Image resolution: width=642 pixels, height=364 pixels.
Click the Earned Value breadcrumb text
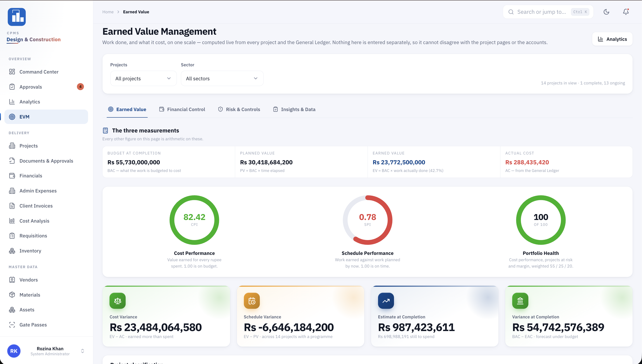136,12
